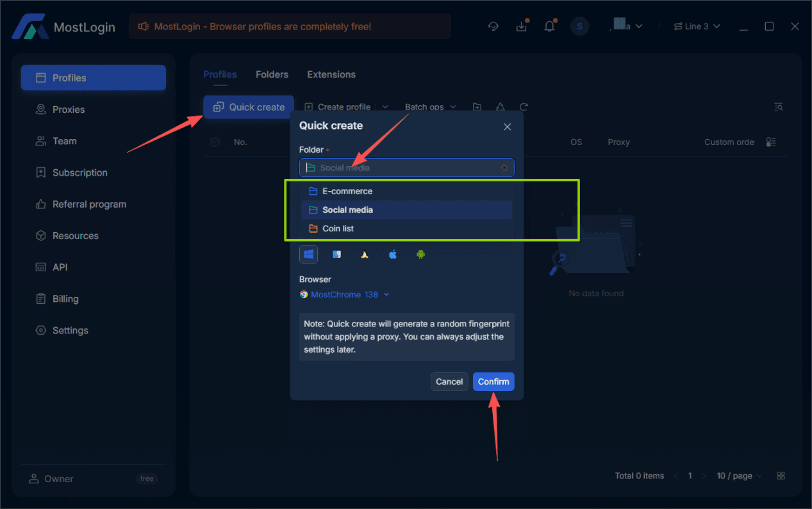
Task: Open Profiles in the sidebar
Action: 94,78
